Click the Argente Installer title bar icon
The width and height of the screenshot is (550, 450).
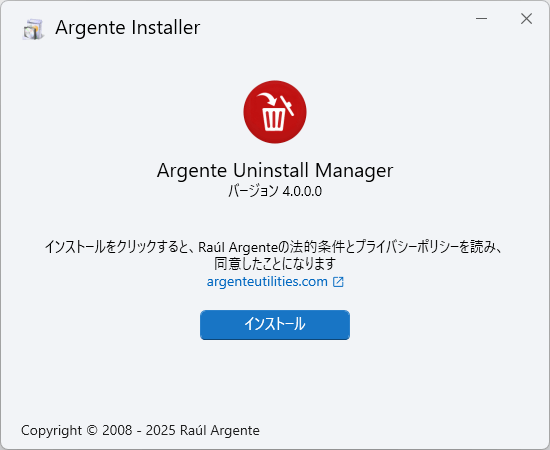click(33, 28)
